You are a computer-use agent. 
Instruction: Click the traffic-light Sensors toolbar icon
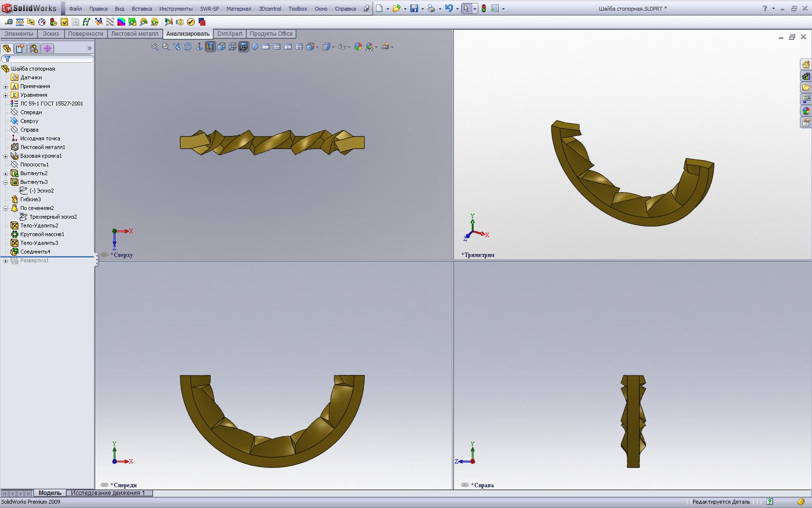(x=53, y=22)
